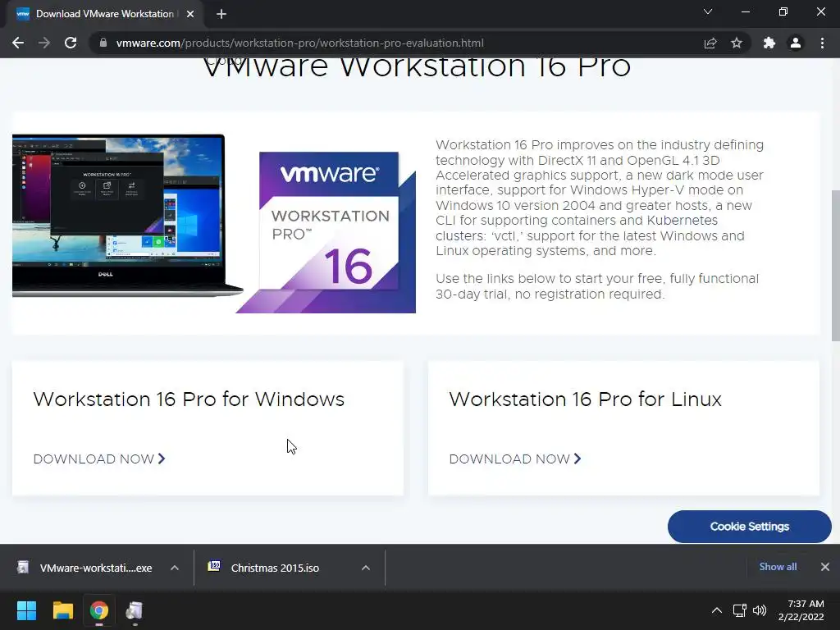
Task: Show hidden system tray icons
Action: point(716,610)
